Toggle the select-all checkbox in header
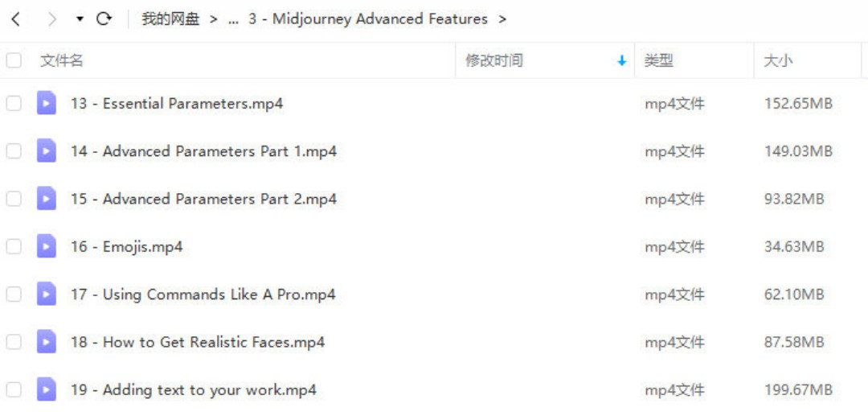The height and width of the screenshot is (420, 868). click(x=14, y=60)
